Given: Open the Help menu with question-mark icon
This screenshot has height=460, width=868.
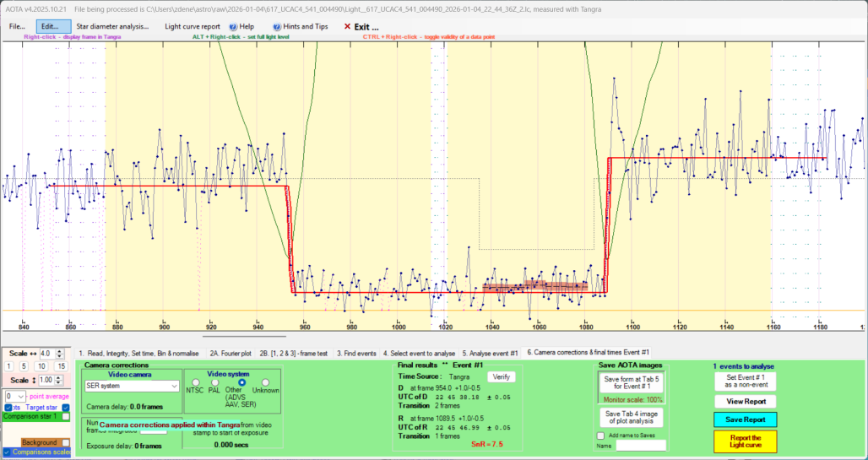Looking at the screenshot, I should tap(241, 26).
